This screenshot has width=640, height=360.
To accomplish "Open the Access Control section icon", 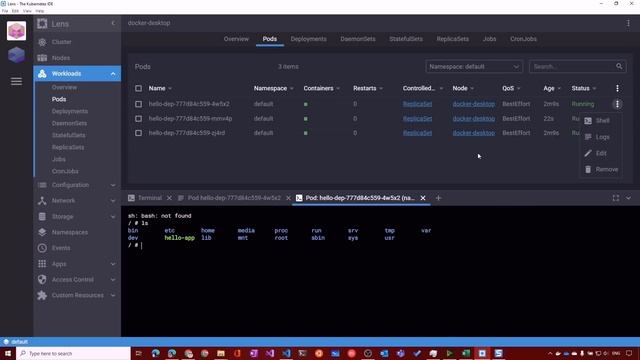I will [42, 280].
